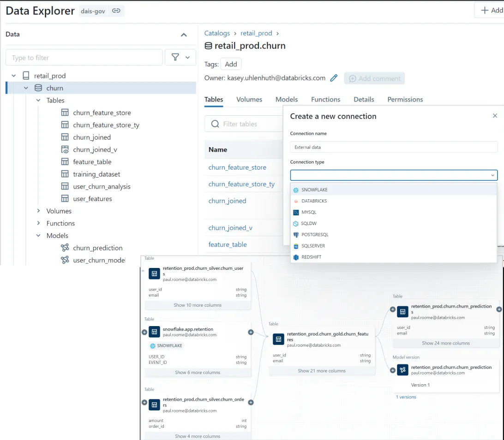Choose POSTGRESQL connection type
Image resolution: width=504 pixels, height=440 pixels.
tap(393, 234)
